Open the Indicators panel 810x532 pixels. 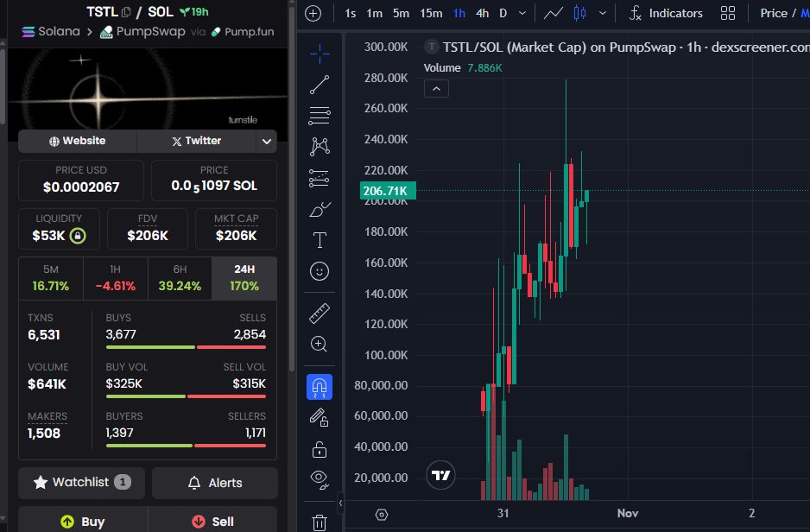665,13
